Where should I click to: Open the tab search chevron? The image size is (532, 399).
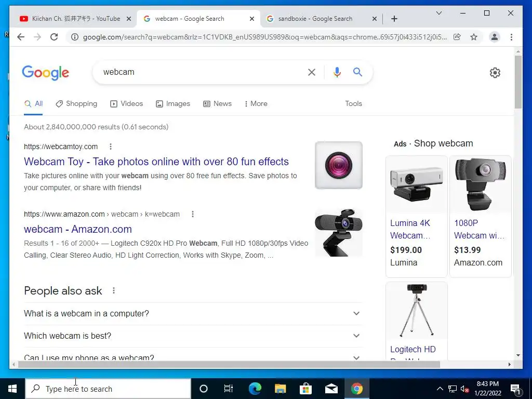point(438,13)
